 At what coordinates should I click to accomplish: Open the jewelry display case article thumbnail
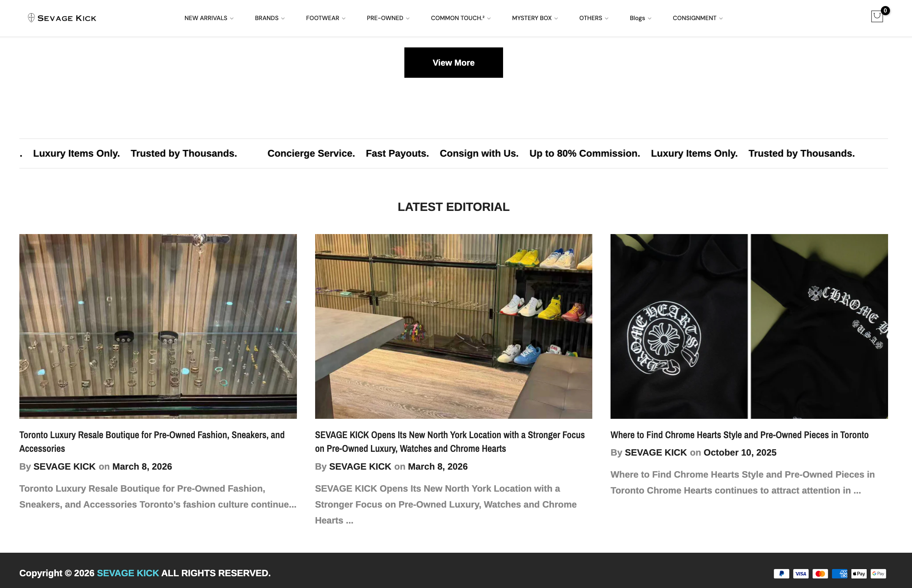point(158,327)
